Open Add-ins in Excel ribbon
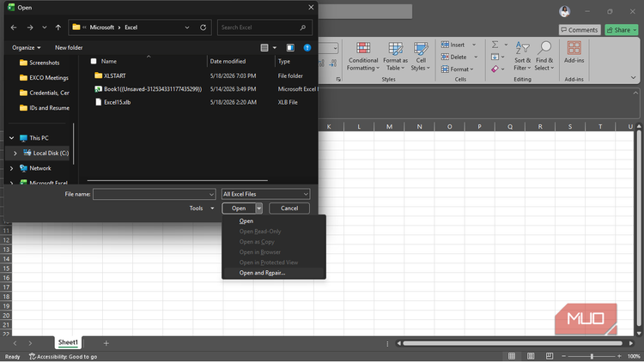The height and width of the screenshot is (362, 644). pos(574,52)
